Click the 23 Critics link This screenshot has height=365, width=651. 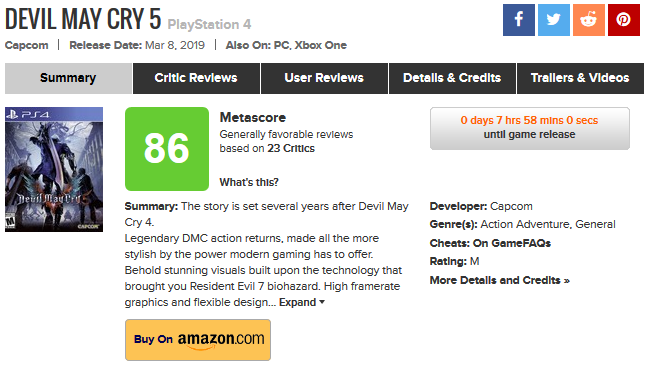(x=291, y=148)
